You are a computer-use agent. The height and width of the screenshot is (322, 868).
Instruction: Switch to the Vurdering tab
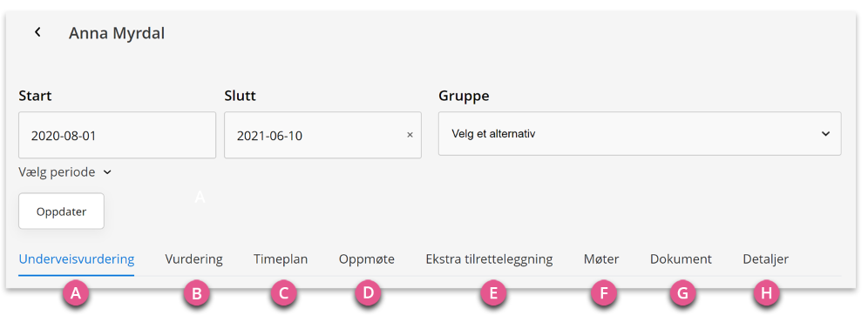coord(193,259)
